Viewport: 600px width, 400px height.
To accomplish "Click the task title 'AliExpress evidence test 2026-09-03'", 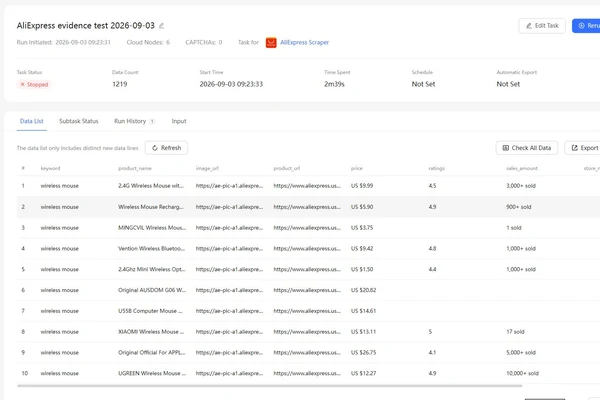I will pyautogui.click(x=86, y=26).
